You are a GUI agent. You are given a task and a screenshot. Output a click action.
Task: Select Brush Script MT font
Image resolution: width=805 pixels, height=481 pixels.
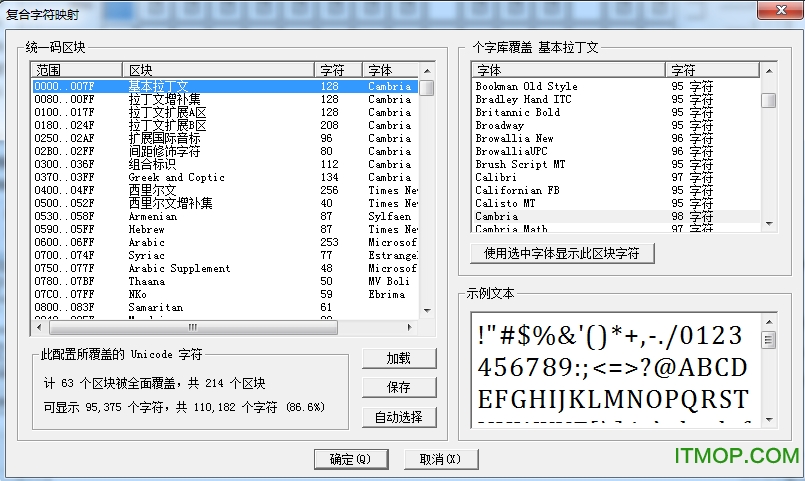[x=616, y=164]
